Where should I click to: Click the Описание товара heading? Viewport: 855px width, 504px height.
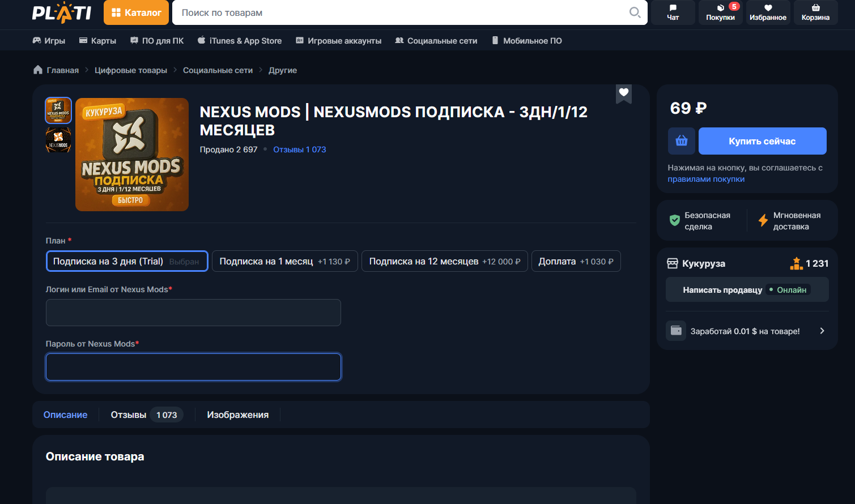(x=95, y=456)
